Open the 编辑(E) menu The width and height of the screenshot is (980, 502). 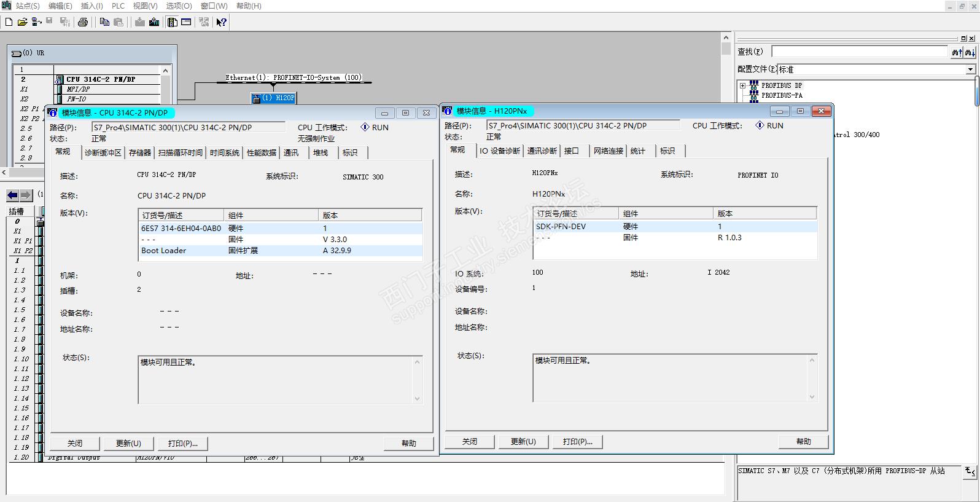pos(60,6)
